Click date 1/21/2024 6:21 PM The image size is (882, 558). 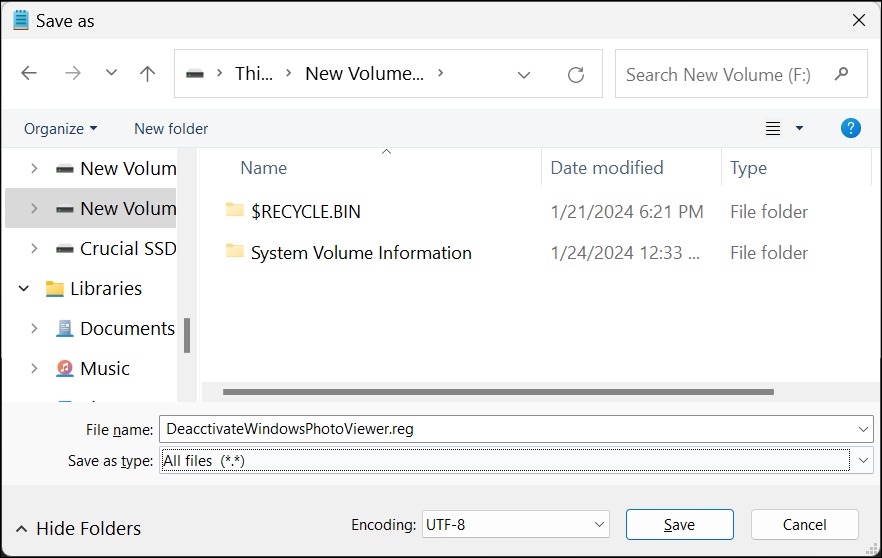627,212
